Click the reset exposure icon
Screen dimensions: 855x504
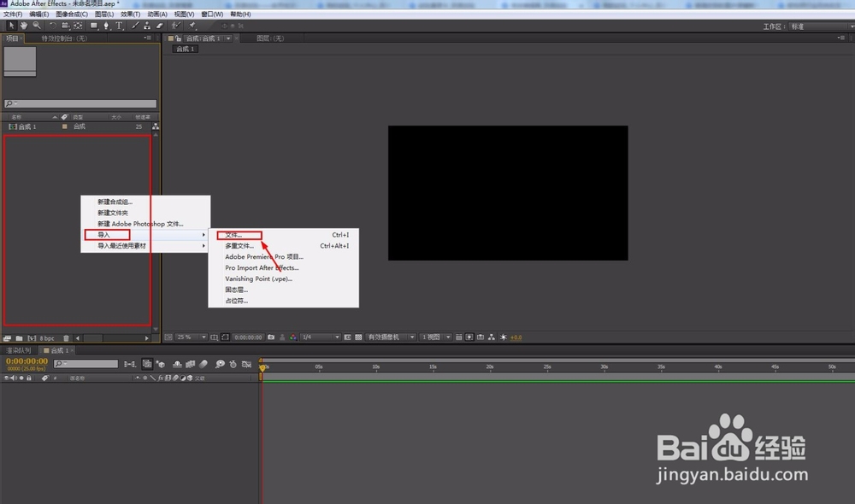[504, 337]
